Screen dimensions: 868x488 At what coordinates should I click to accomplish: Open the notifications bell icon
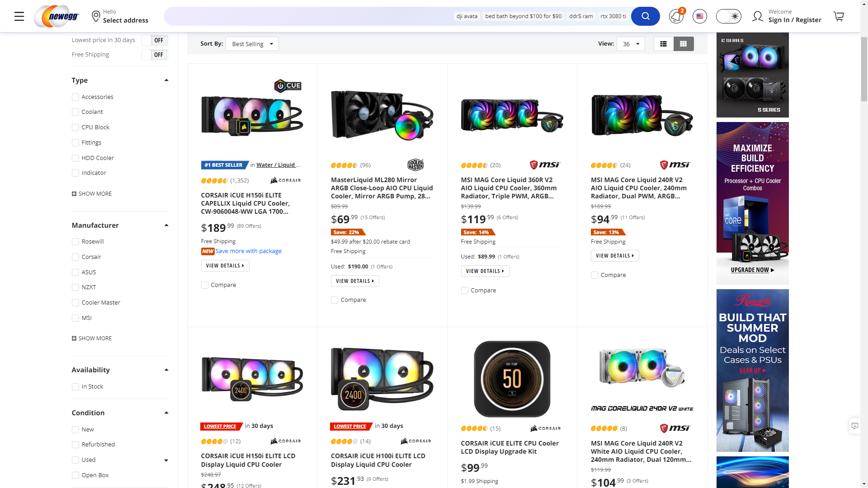pyautogui.click(x=676, y=16)
